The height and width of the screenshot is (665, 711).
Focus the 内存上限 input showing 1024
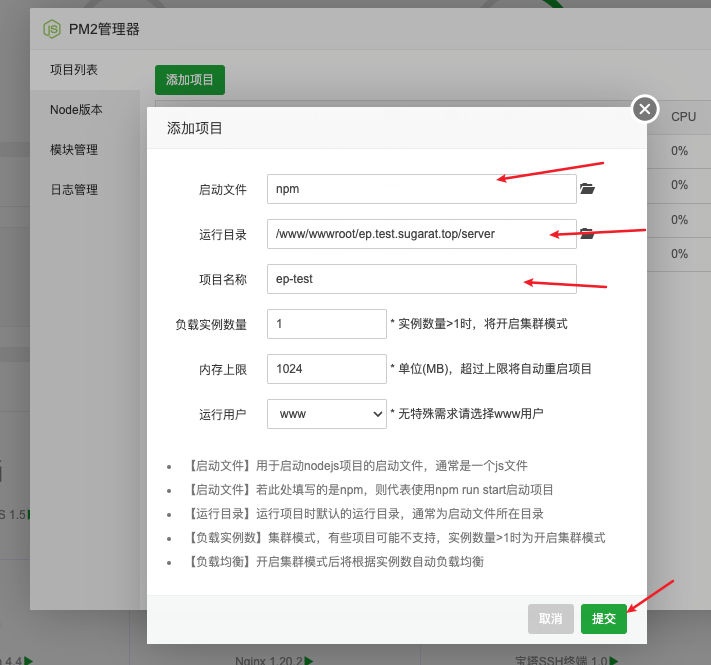[326, 369]
